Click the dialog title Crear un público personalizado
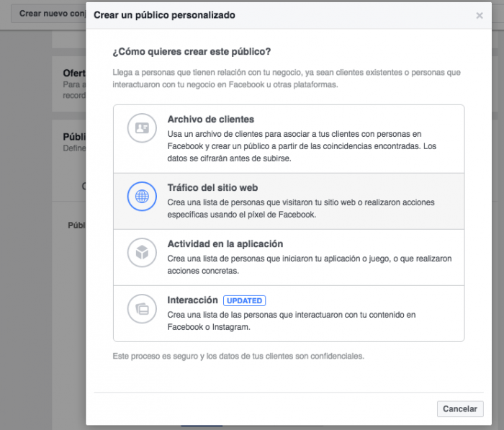The image size is (504, 430). click(164, 15)
